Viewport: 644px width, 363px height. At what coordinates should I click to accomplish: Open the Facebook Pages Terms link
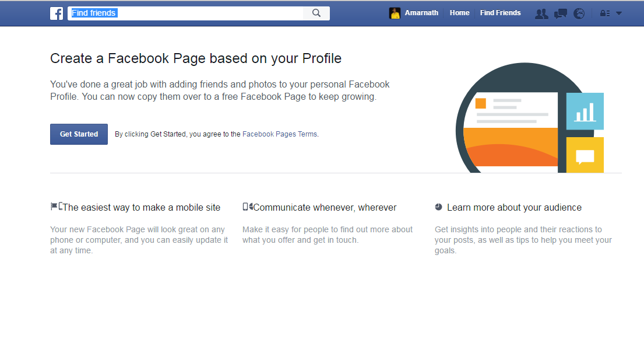pos(280,134)
